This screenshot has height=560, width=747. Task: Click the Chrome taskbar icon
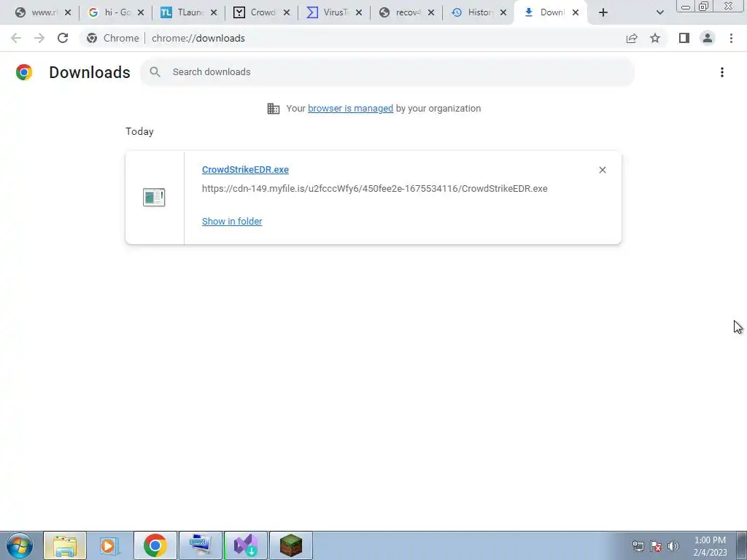click(155, 545)
